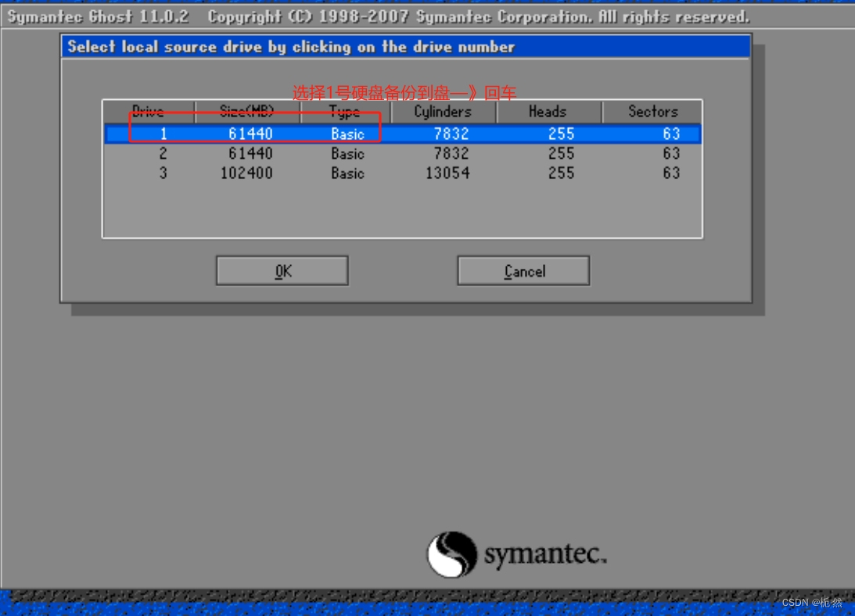Click the 13054 cylinders value

447,174
